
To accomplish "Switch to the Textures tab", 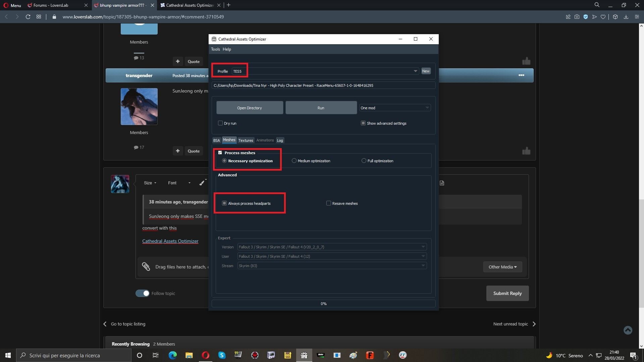I will tap(246, 140).
